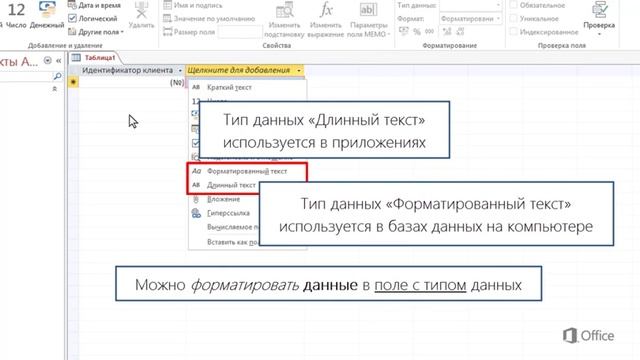The image size is (640, 360).
Task: Open Имя и подпись field properties
Action: coord(193,5)
